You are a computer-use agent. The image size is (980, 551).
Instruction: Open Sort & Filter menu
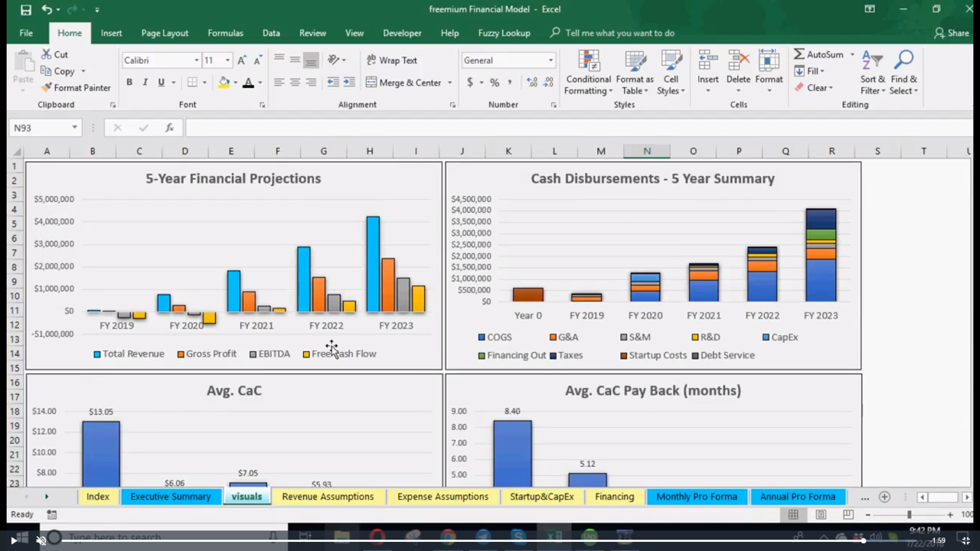(x=872, y=73)
